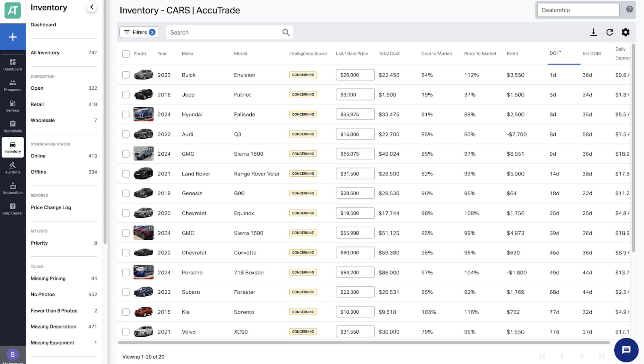Click CONCERNING badge on Kia Sorento row
This screenshot has width=644, height=364.
(x=303, y=312)
